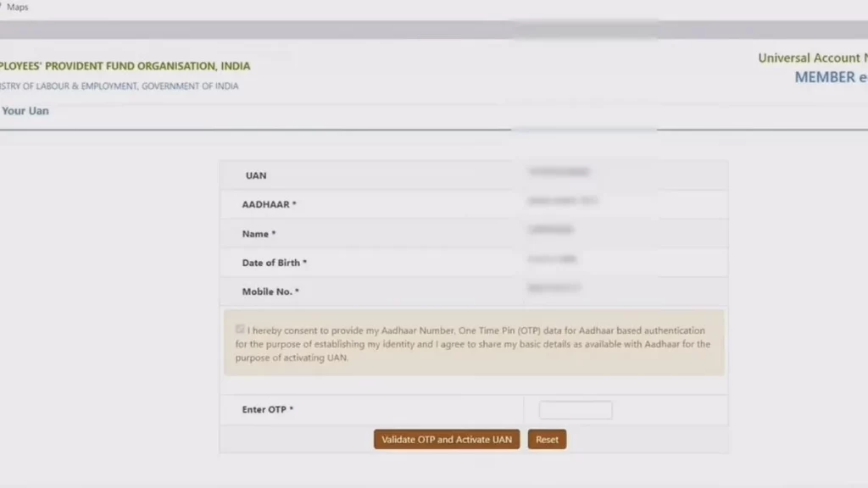This screenshot has width=868, height=488.
Task: Open the MEMBER e-Sewa header link
Action: 831,77
